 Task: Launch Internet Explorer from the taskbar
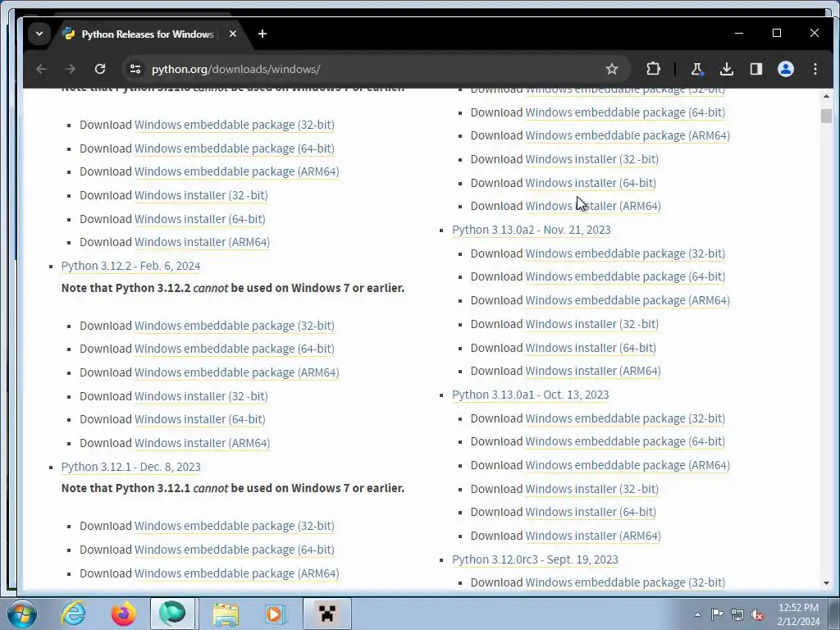point(73,614)
